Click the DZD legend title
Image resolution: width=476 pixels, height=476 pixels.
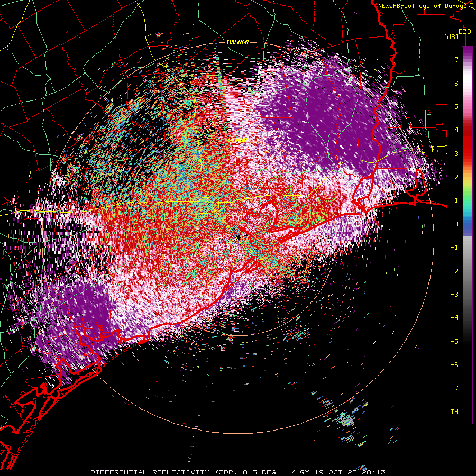tap(464, 32)
